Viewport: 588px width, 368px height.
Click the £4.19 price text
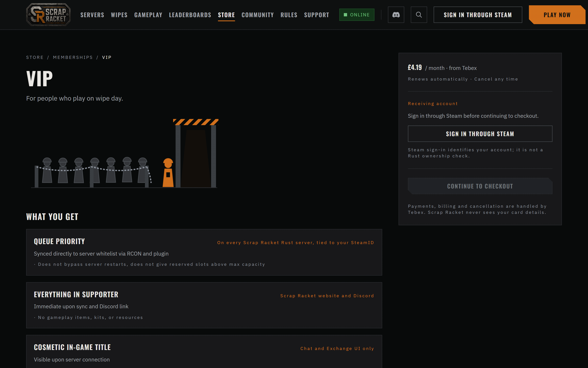coord(415,67)
